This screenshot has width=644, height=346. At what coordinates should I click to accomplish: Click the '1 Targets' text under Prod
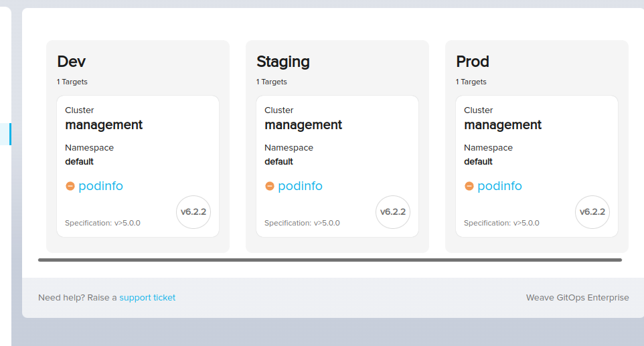[471, 82]
